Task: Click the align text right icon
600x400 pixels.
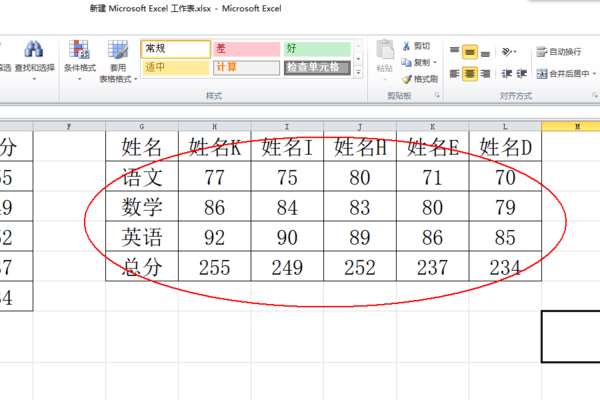Action: click(485, 73)
